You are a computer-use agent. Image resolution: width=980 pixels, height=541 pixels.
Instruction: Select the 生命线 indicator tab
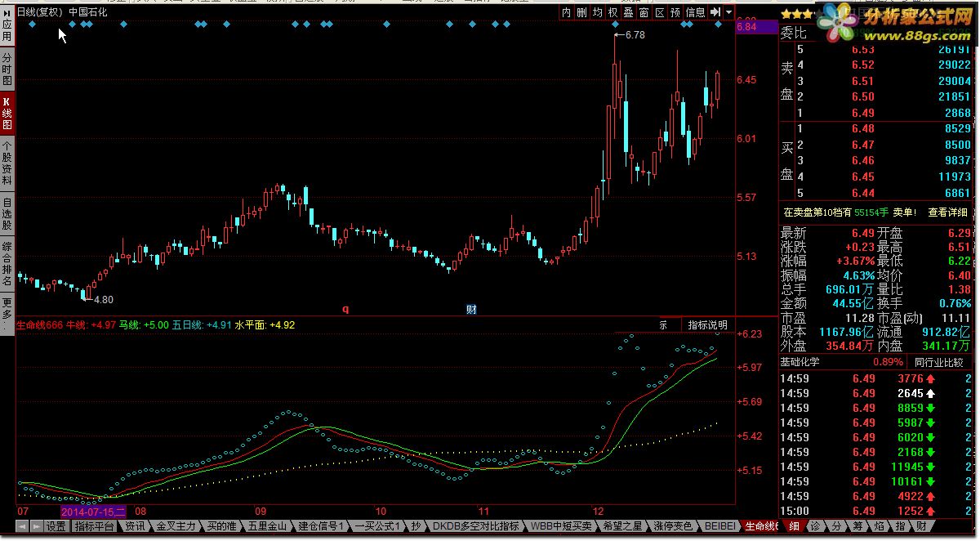pyautogui.click(x=761, y=526)
